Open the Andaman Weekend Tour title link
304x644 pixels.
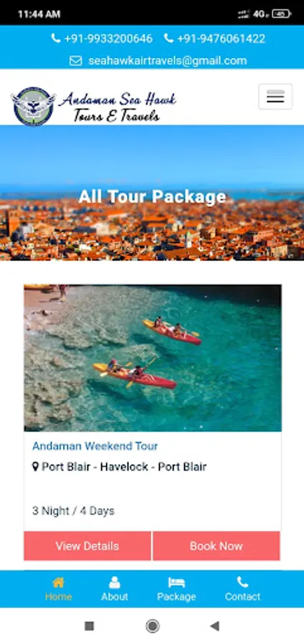(x=95, y=446)
